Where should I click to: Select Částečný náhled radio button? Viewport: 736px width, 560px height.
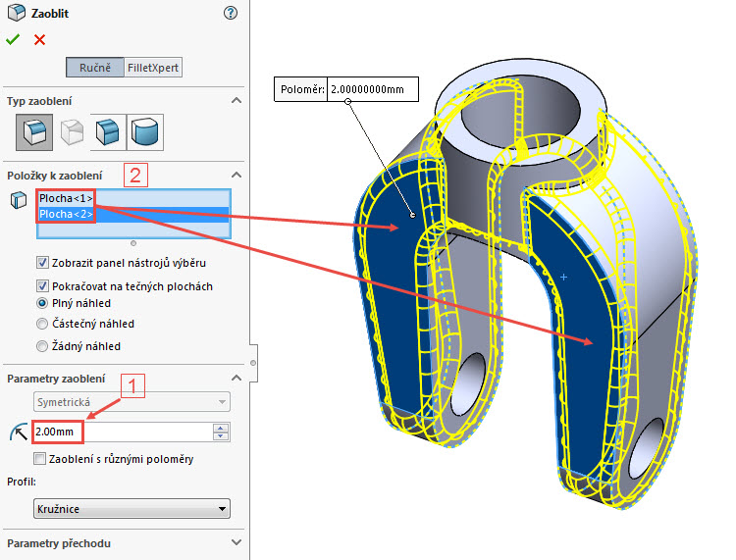point(42,324)
